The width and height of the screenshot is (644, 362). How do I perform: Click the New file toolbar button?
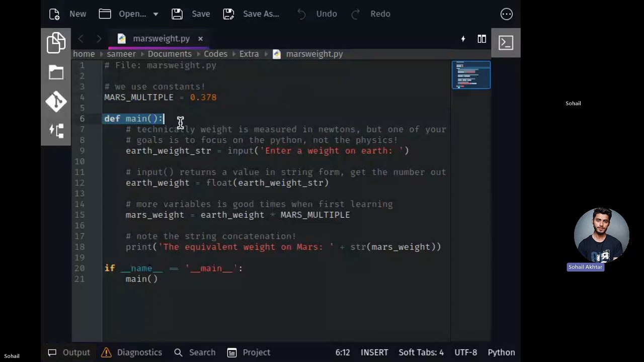68,14
